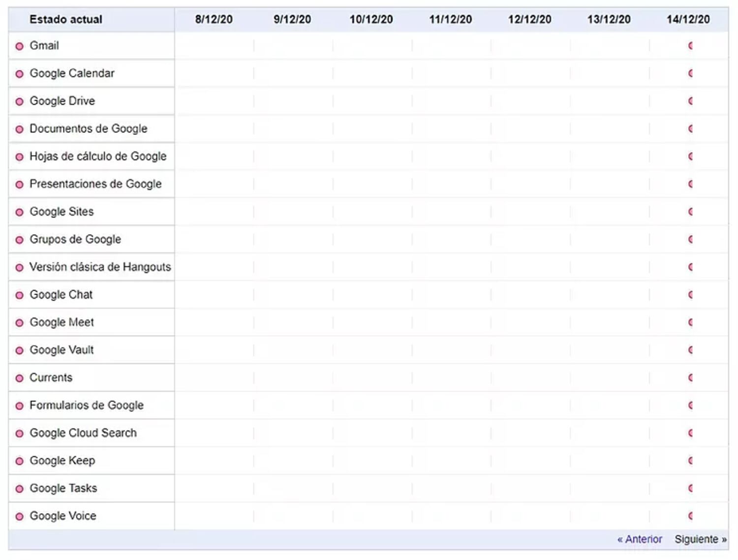Select the Google Keep service name
Image resolution: width=738 pixels, height=560 pixels.
(62, 461)
